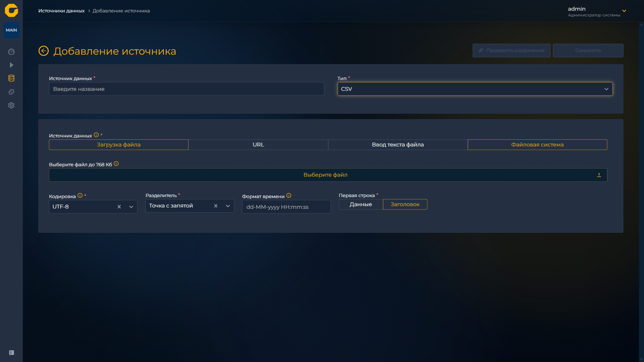The width and height of the screenshot is (644, 362).
Task: Click the upload arrow icon in file picker
Action: click(599, 175)
